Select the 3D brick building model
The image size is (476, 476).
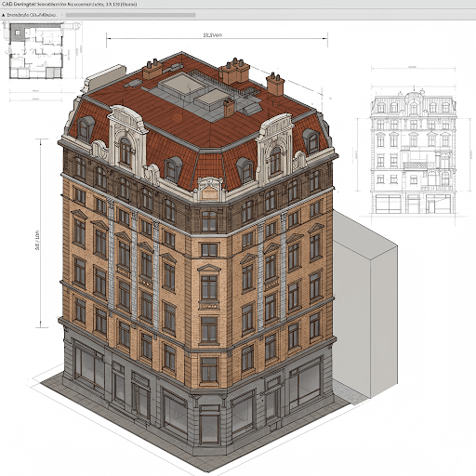[x=198, y=254]
